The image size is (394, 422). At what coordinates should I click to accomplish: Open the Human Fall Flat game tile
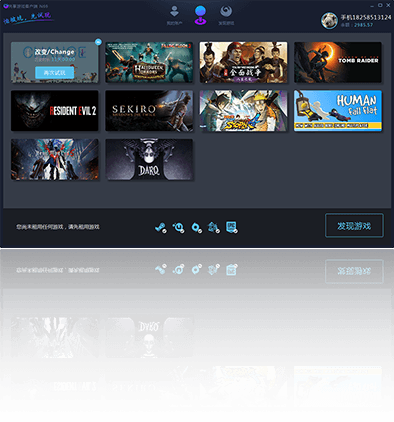(338, 111)
